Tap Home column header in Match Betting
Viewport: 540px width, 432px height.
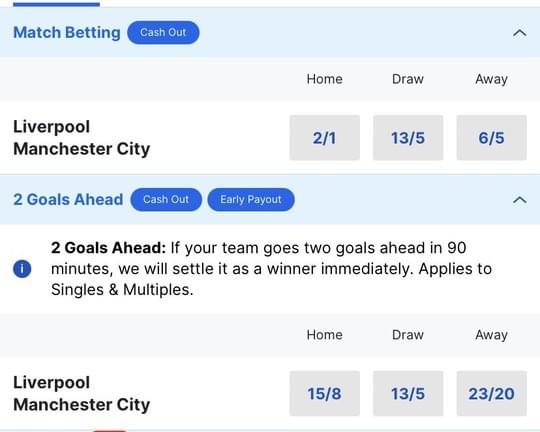point(324,79)
